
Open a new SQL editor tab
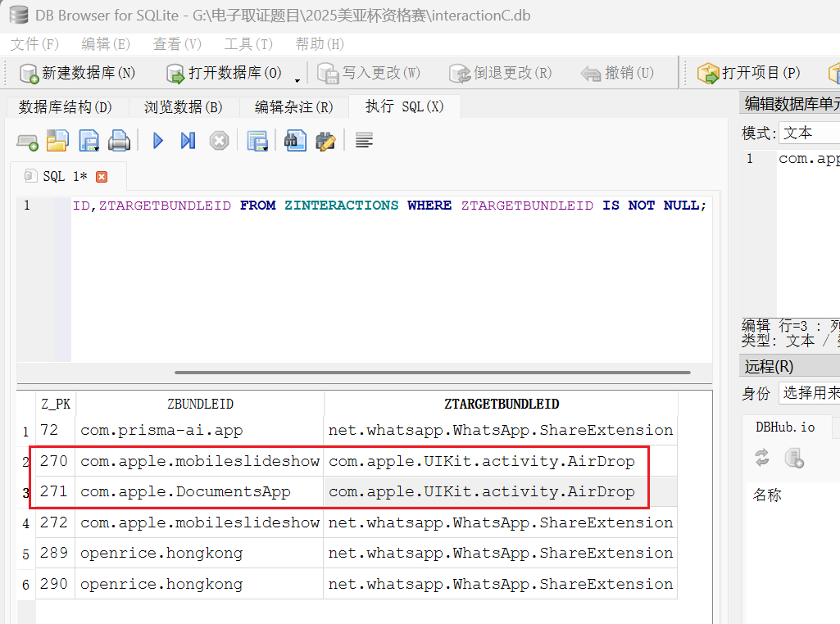pos(27,142)
